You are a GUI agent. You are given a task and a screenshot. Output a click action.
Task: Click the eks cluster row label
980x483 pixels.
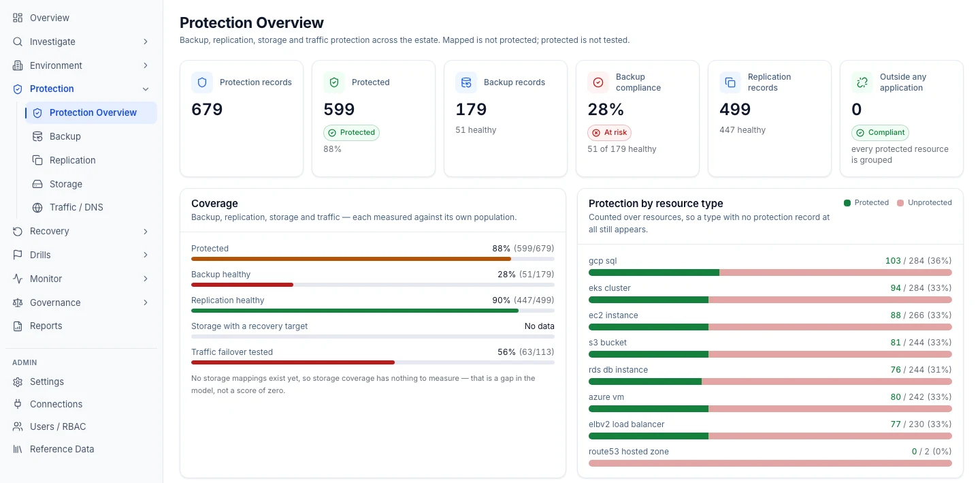click(610, 288)
